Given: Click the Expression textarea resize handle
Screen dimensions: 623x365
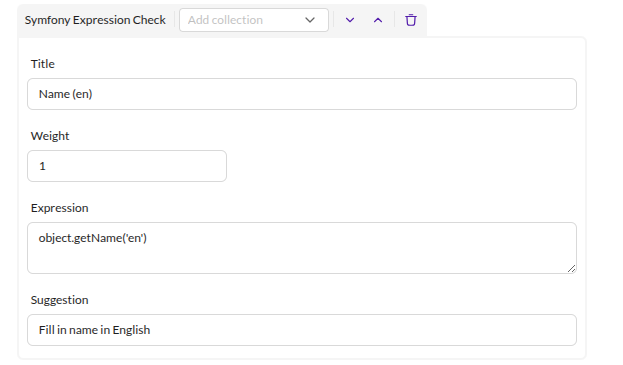Looking at the screenshot, I should click(x=571, y=269).
